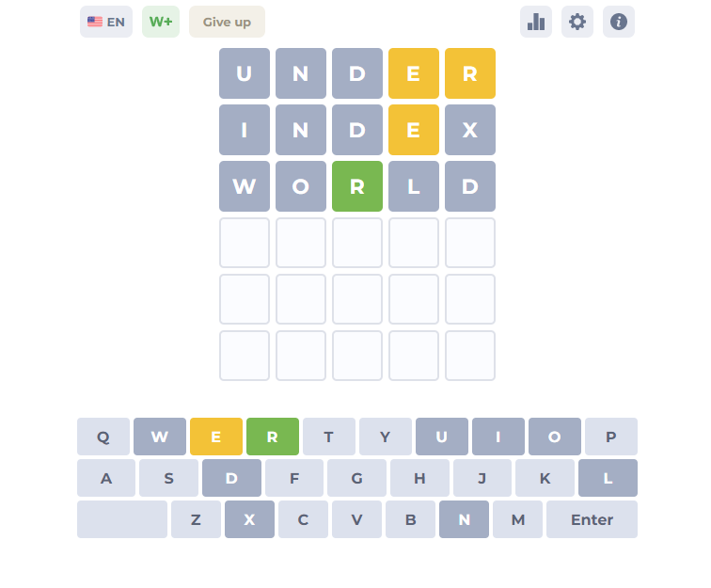The height and width of the screenshot is (588, 711).
Task: Open the EN language selector
Action: (x=106, y=22)
